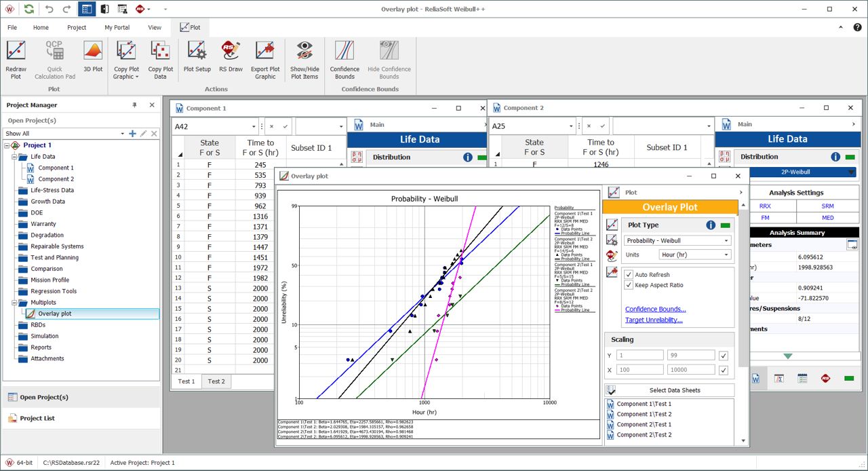This screenshot has height=471, width=868.
Task: Click Export Plot Graphic in the ribbon
Action: pyautogui.click(x=265, y=60)
